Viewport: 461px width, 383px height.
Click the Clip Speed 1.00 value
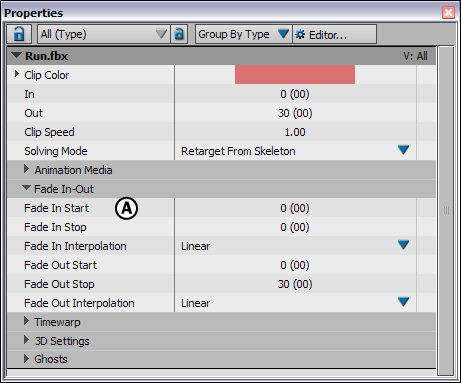tap(295, 132)
